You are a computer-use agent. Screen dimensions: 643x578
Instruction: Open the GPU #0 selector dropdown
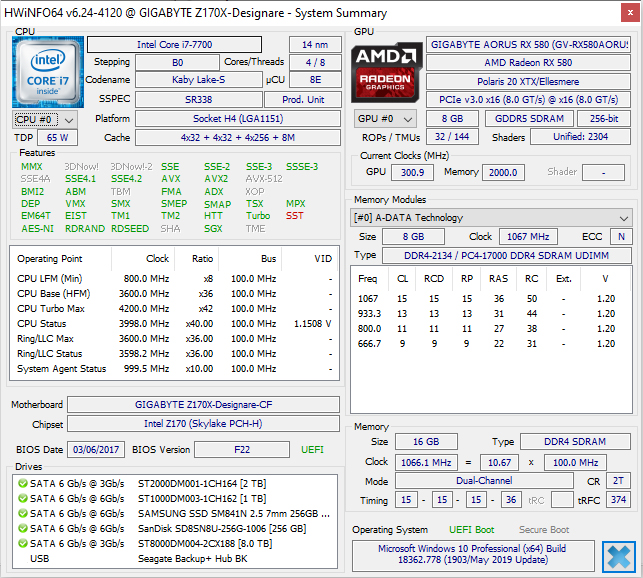coord(385,119)
